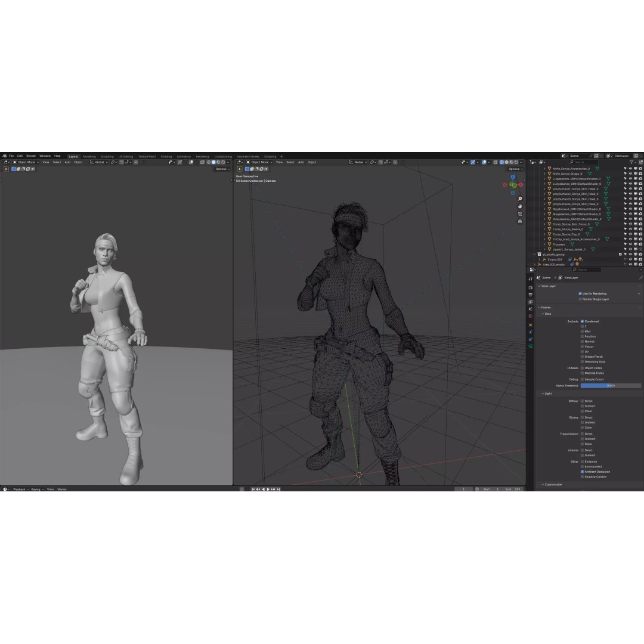Switch perspective/orthographic grid icon in right viewport

tap(520, 221)
